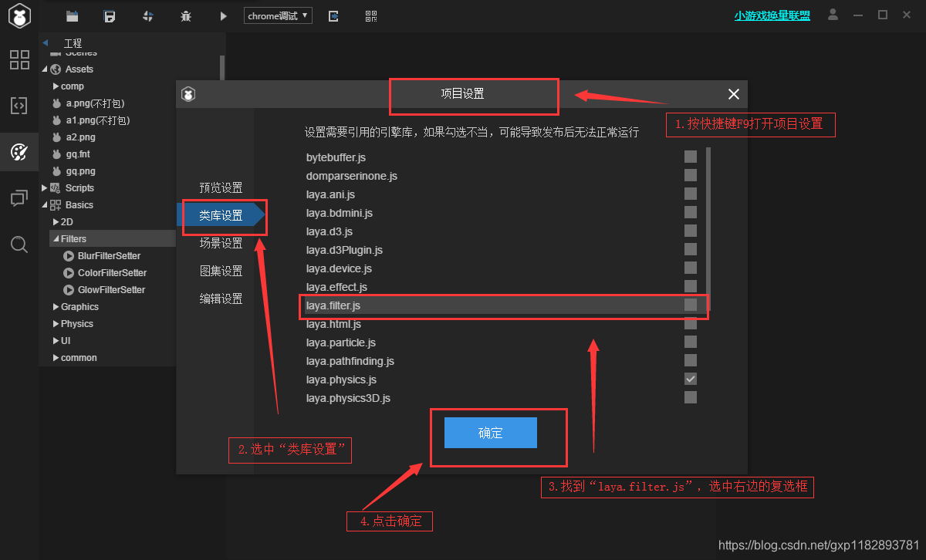Viewport: 926px width, 560px height.
Task: Open debug mode via the bug icon
Action: point(186,15)
